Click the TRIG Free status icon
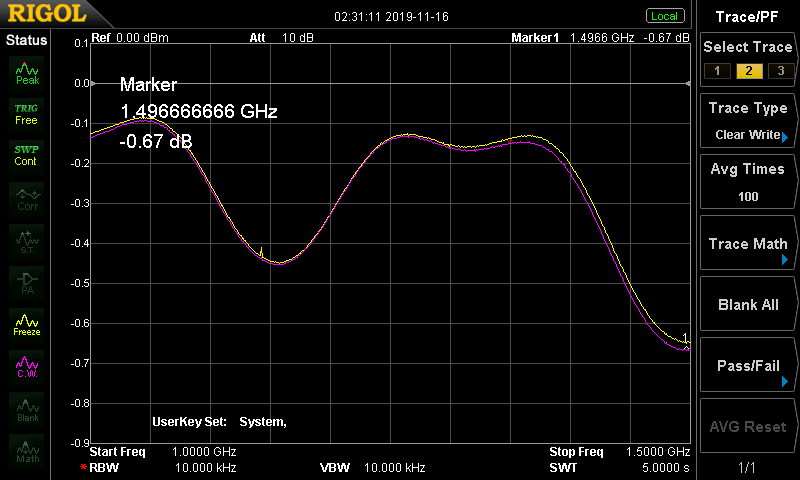 coord(27,113)
